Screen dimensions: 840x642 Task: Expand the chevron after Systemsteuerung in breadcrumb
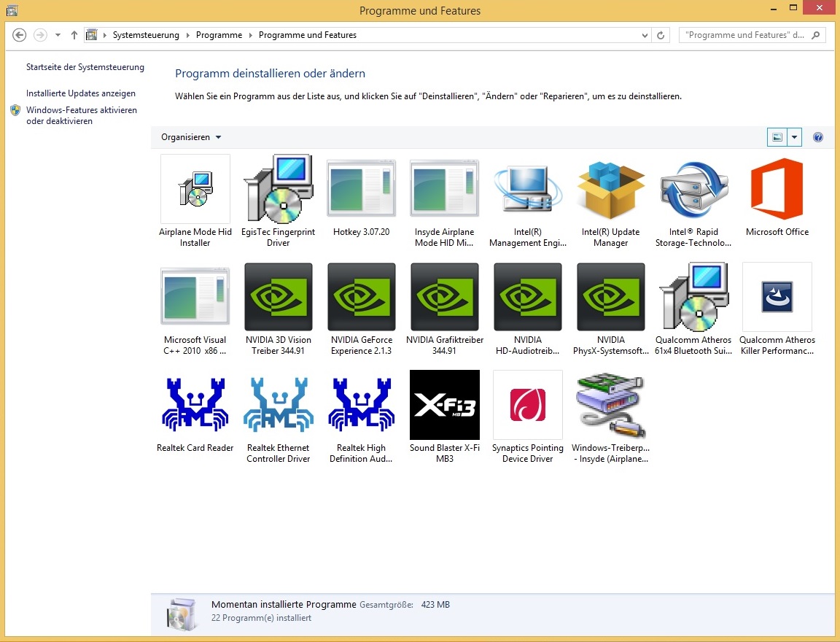coord(188,35)
